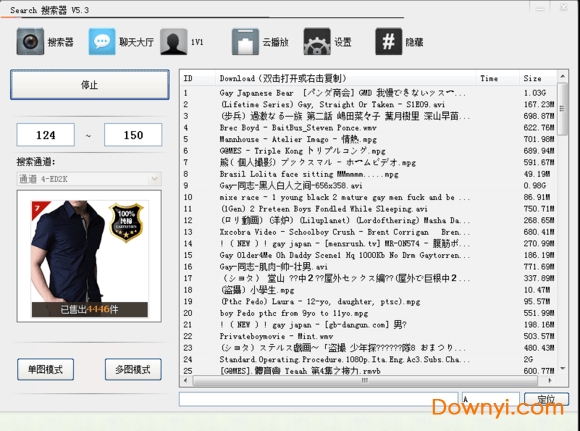Click the 停止 stop button
This screenshot has height=431, width=580.
click(90, 85)
